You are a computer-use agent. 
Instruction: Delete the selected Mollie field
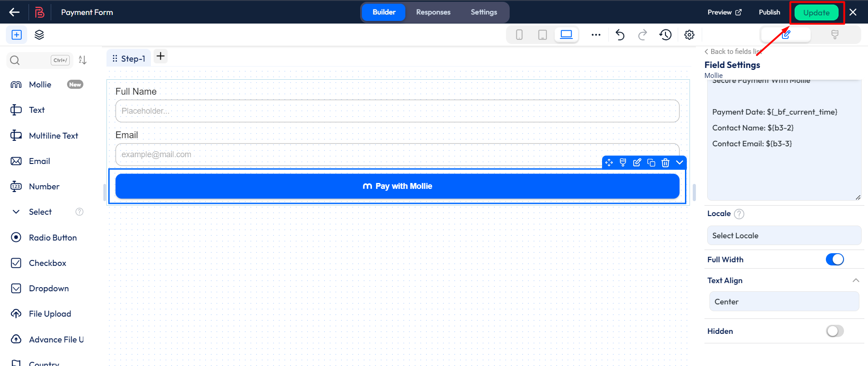tap(665, 163)
